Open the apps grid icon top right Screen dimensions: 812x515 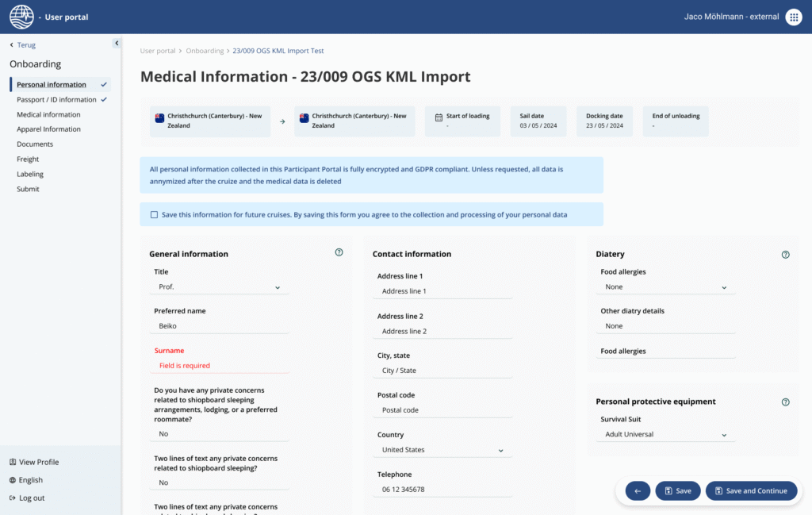click(793, 17)
